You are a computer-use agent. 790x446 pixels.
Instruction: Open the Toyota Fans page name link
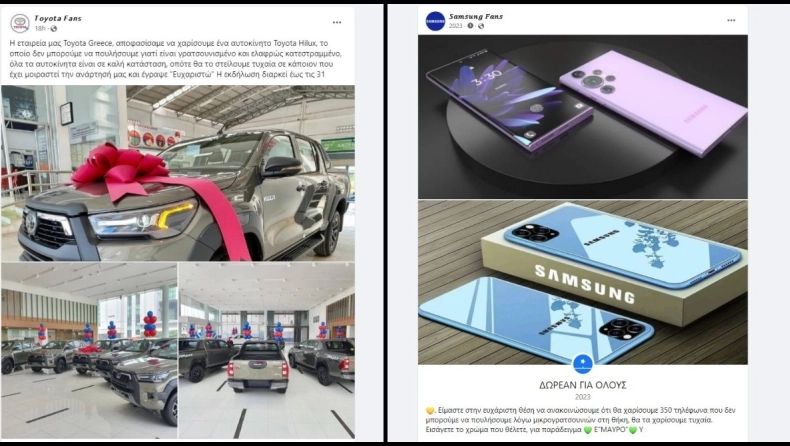[57, 18]
